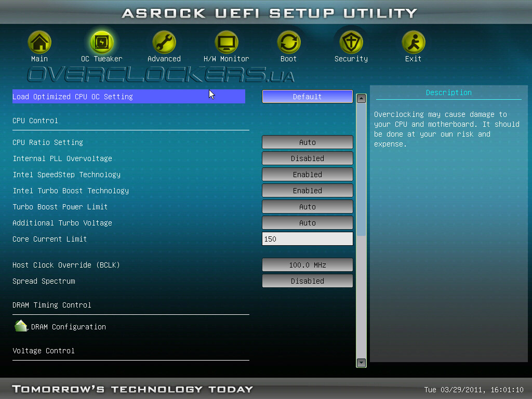Open the DRAM Configuration submenu
This screenshot has width=532, height=399.
[x=68, y=327]
